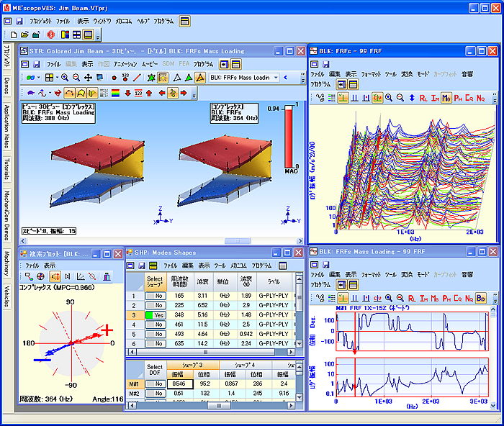Toggle shape 3 Yes selection button
The width and height of the screenshot is (504, 426).
coord(154,314)
